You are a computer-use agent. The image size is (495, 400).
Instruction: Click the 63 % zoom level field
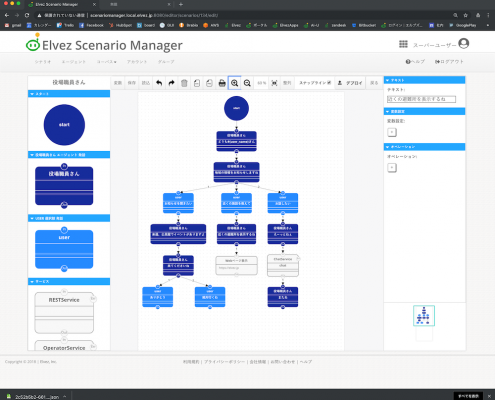(x=262, y=83)
